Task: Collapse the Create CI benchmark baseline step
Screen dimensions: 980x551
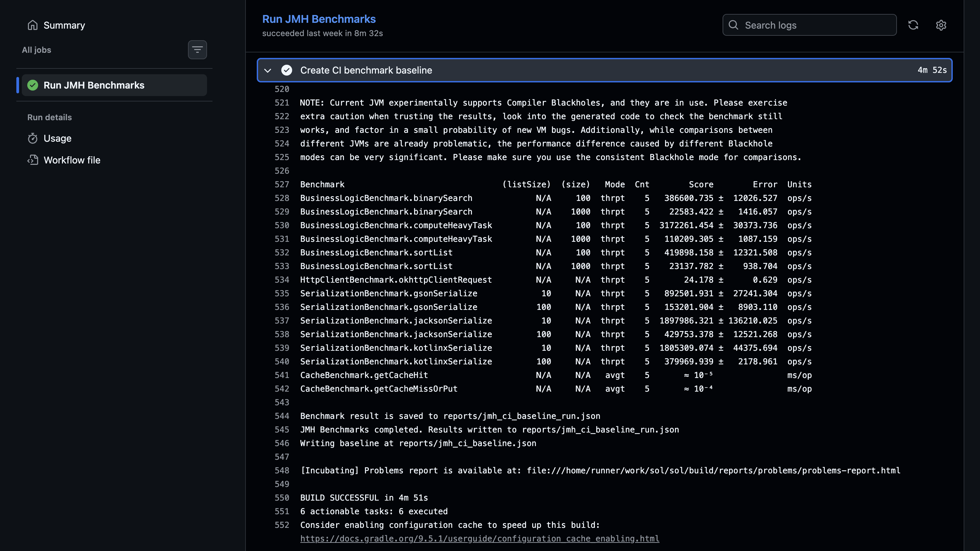Action: click(x=267, y=70)
